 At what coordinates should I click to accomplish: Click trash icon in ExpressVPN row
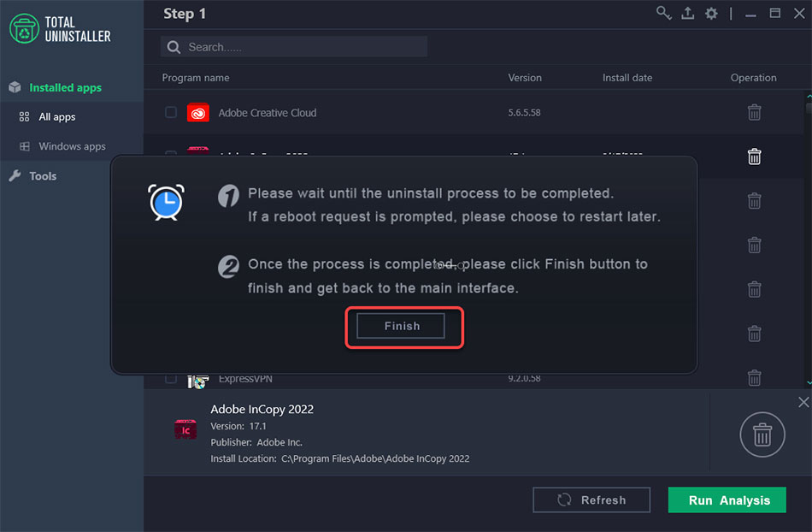tap(754, 377)
